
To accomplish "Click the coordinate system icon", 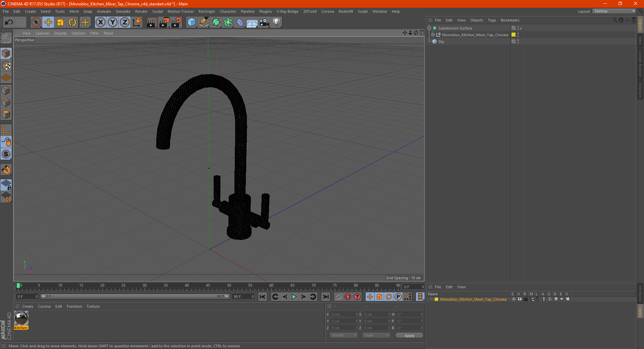I will (x=137, y=22).
